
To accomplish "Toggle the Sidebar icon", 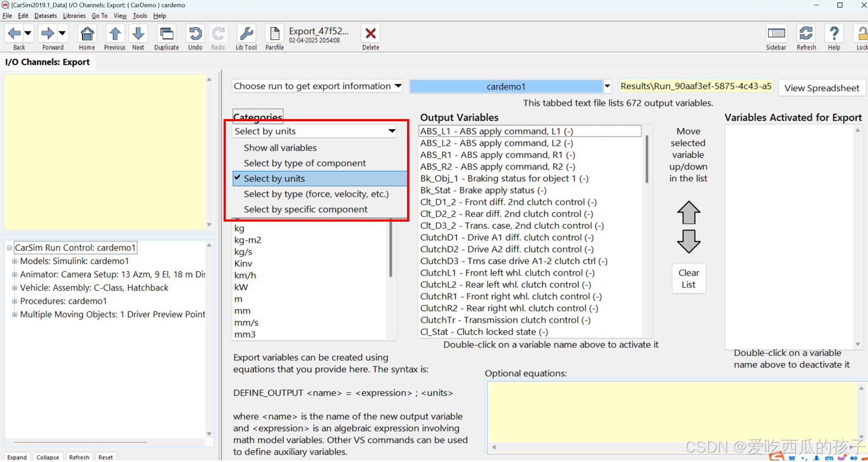I will click(776, 34).
